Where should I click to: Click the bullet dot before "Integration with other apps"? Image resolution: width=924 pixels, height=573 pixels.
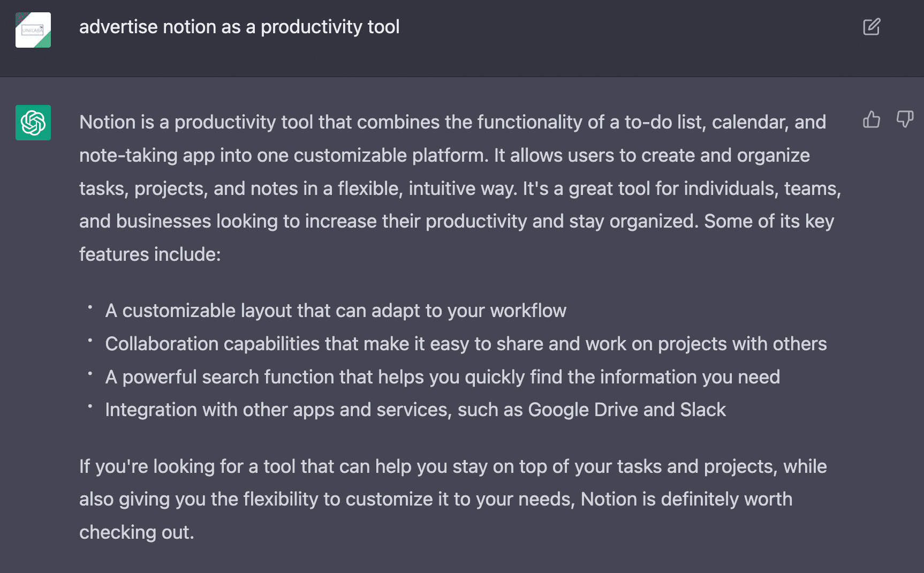90,406
